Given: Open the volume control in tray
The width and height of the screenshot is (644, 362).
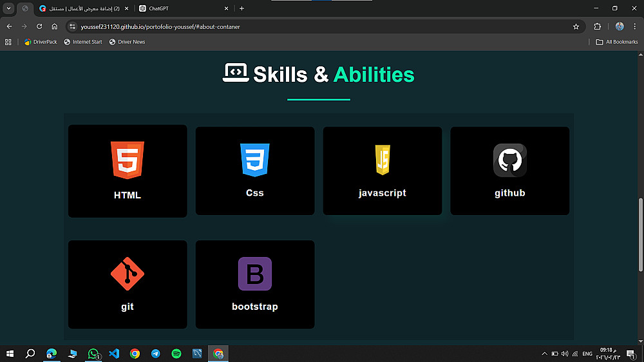Looking at the screenshot, I should point(565,354).
